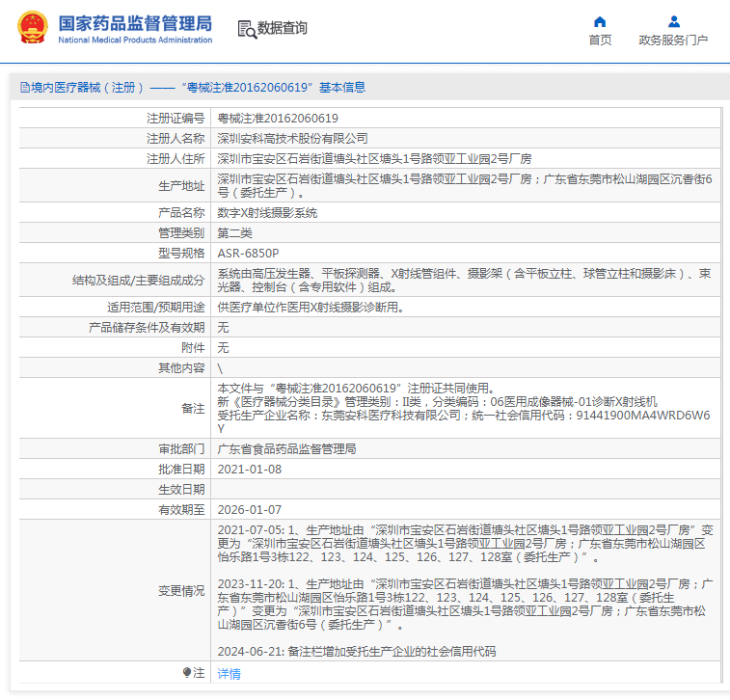Click management class value 第二类
Image resolution: width=730 pixels, height=700 pixels.
tap(234, 233)
